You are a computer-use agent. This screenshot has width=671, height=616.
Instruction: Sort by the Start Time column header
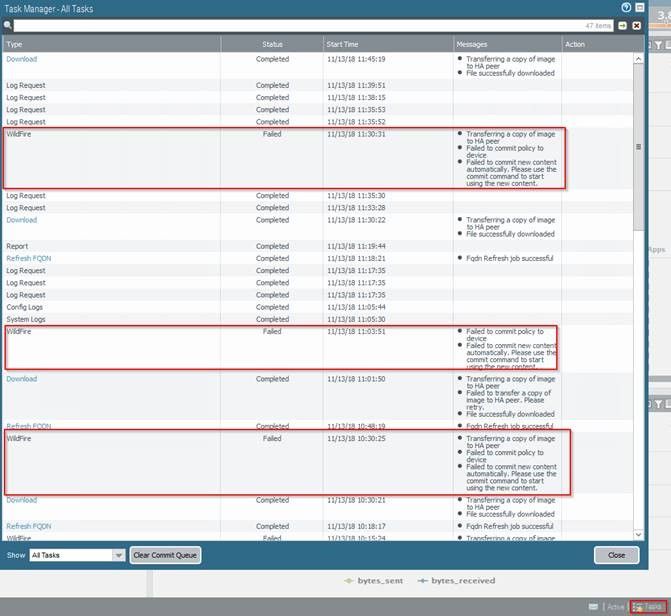click(387, 44)
